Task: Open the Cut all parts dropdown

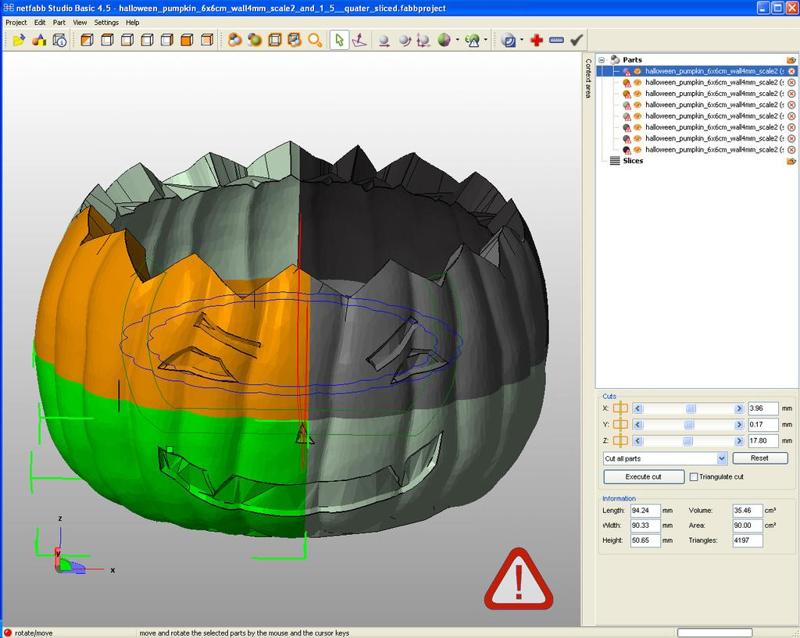Action: tap(722, 458)
